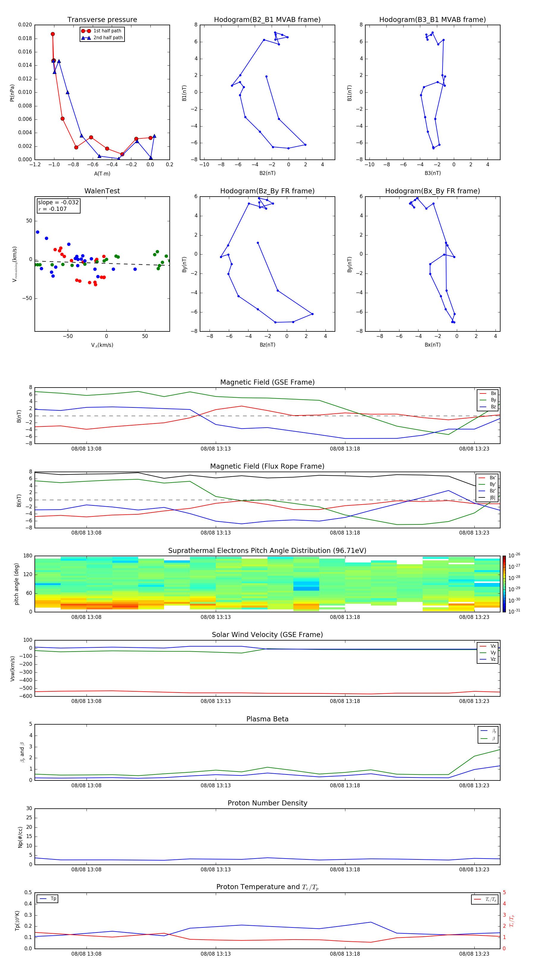Click the Bx(nT) x-axis label
The image size is (535, 980).
click(432, 345)
